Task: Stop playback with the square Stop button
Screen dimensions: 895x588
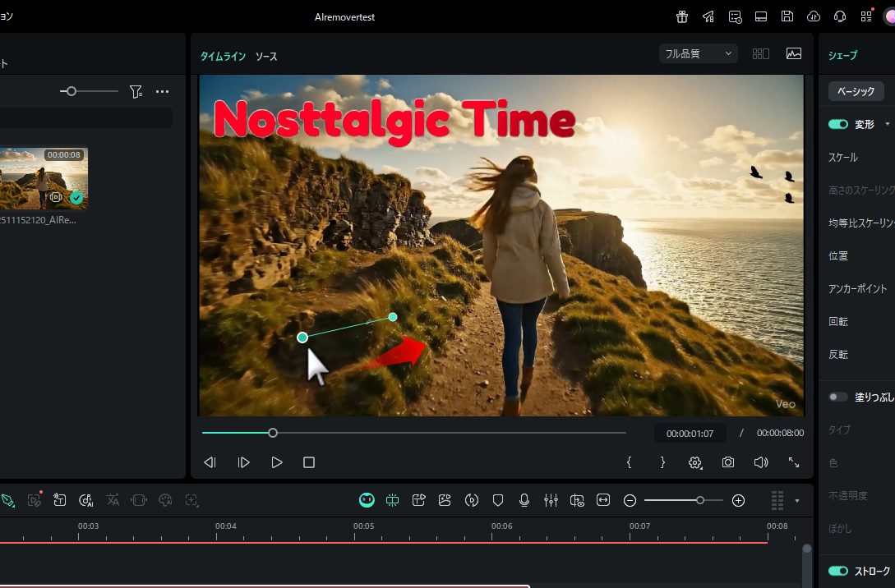Action: (x=309, y=462)
